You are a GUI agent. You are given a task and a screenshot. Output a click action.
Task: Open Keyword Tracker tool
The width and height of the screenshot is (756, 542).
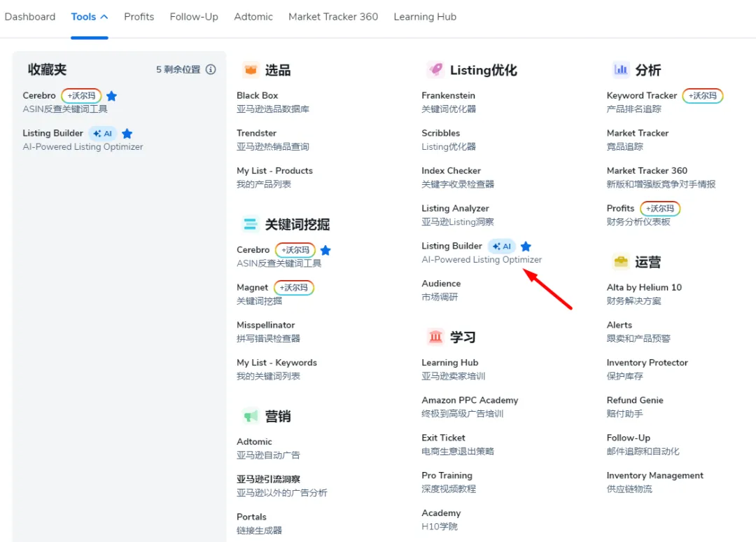(642, 95)
